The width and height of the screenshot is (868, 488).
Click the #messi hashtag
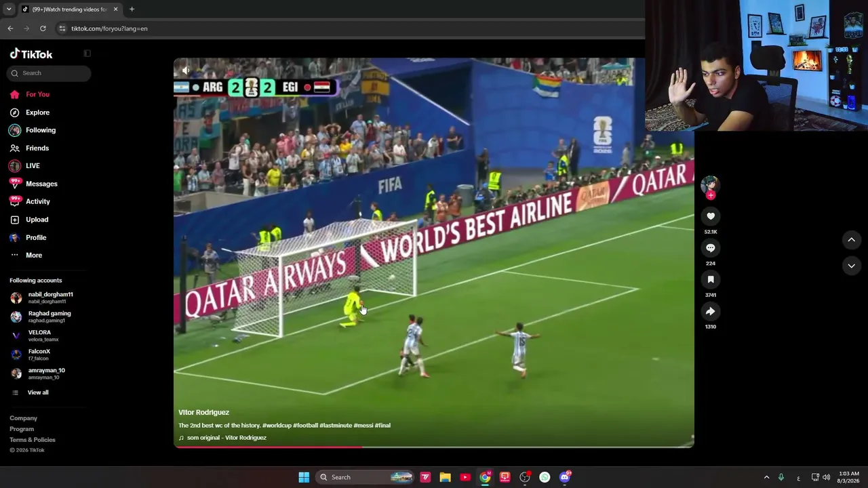click(363, 426)
